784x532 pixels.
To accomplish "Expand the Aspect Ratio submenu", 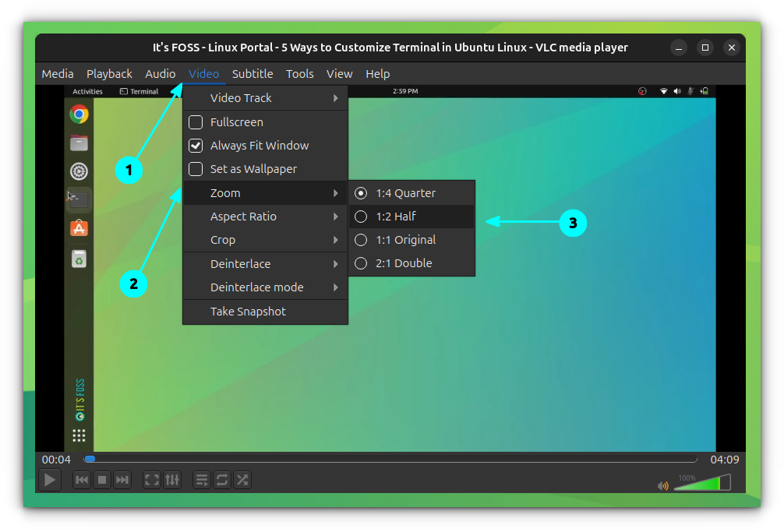I will pos(265,217).
